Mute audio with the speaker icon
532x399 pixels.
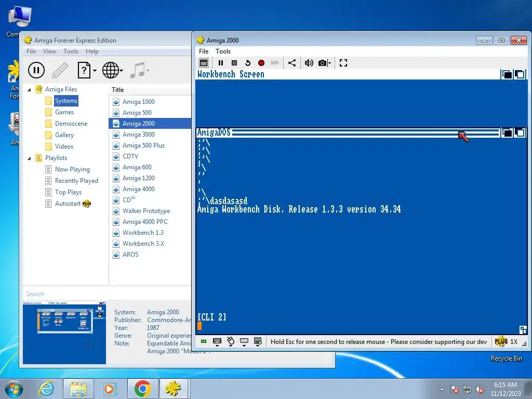(x=309, y=63)
